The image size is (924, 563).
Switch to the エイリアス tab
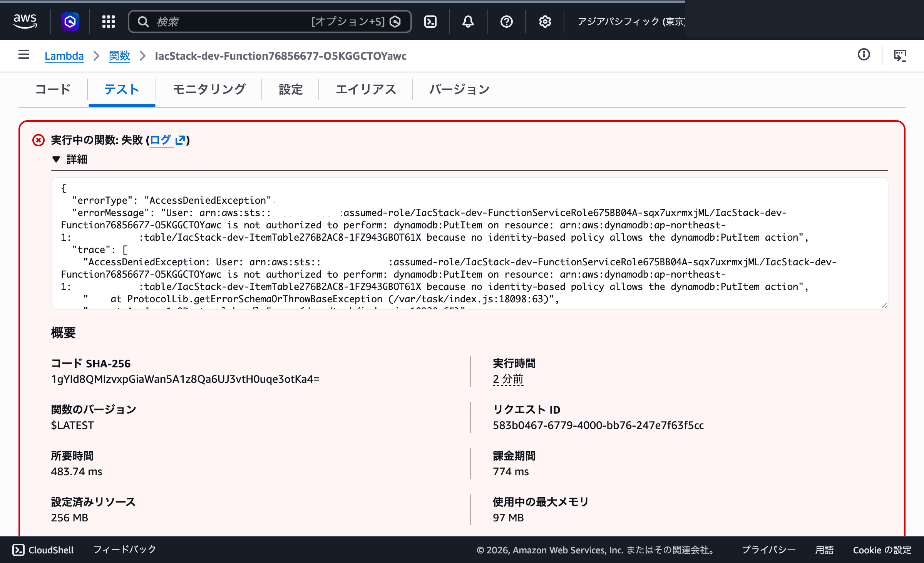366,89
